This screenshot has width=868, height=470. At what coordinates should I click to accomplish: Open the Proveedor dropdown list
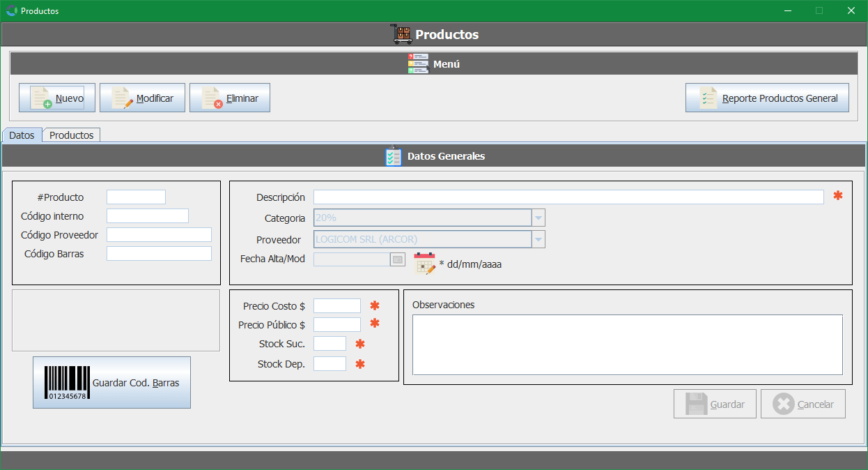538,239
